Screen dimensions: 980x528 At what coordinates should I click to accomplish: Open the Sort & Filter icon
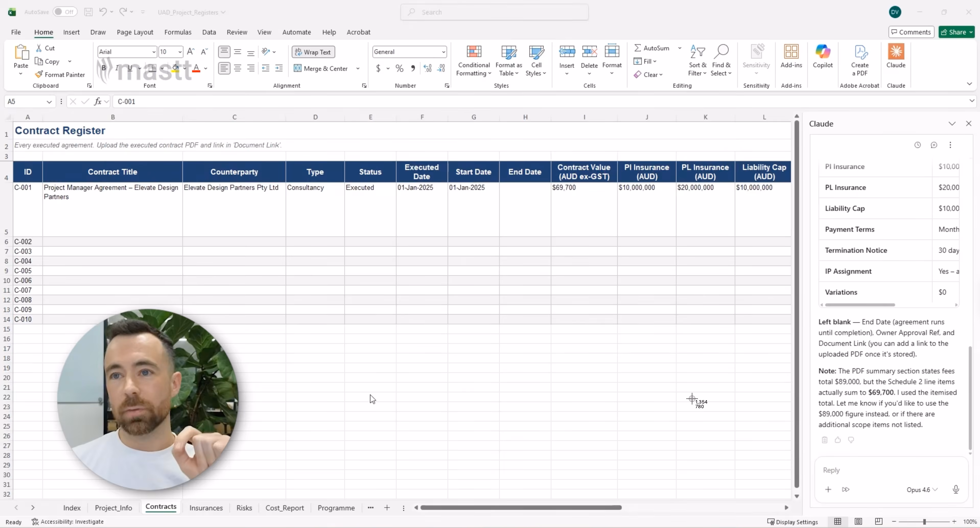click(x=697, y=52)
